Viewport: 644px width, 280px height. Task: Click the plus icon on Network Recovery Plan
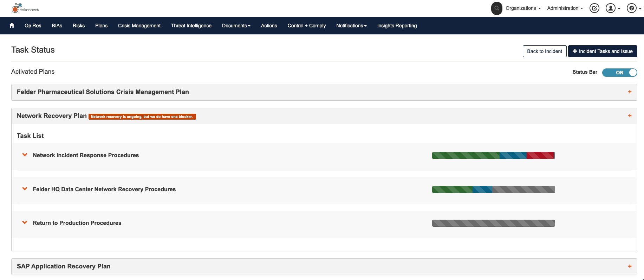tap(630, 116)
